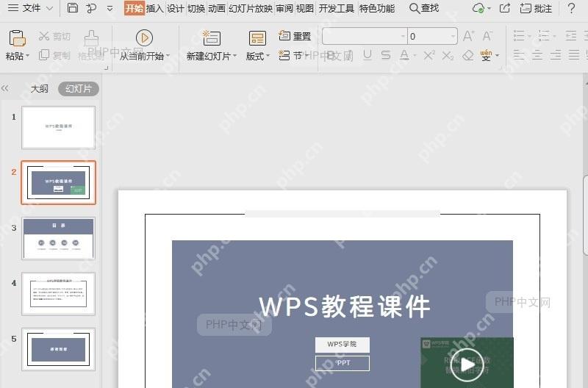Switch to the 开始 ribbon tab

tap(134, 8)
